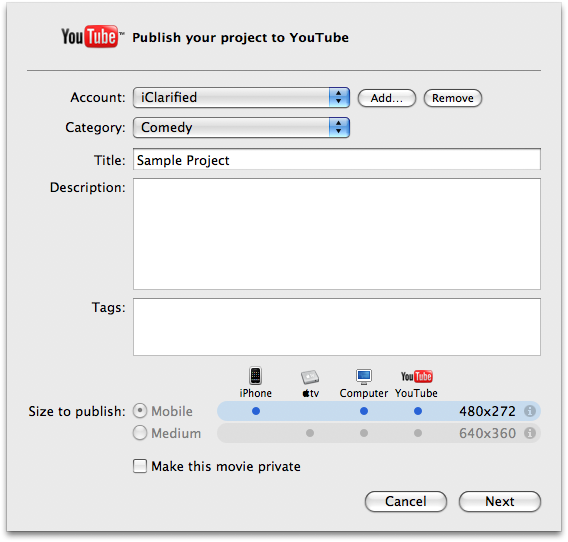Click inside the Description text area
Viewport: 568px width, 542px height.
tap(337, 234)
